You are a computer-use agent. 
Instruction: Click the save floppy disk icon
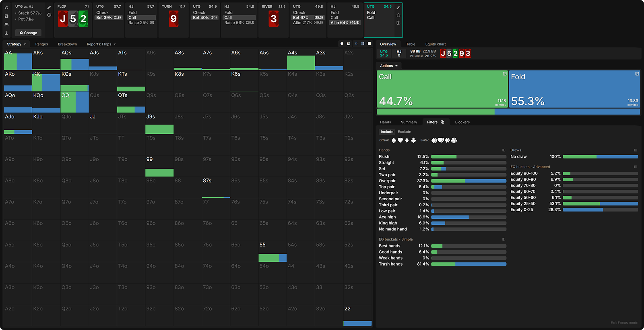6,16
